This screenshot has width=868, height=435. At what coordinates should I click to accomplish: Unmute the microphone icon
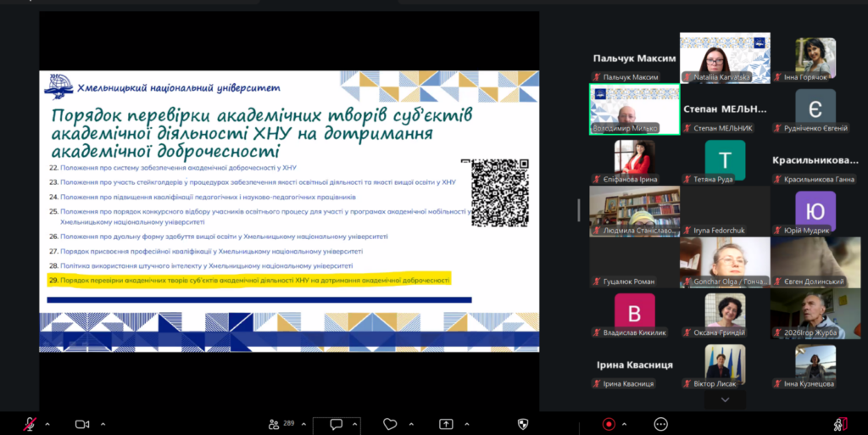(30, 425)
